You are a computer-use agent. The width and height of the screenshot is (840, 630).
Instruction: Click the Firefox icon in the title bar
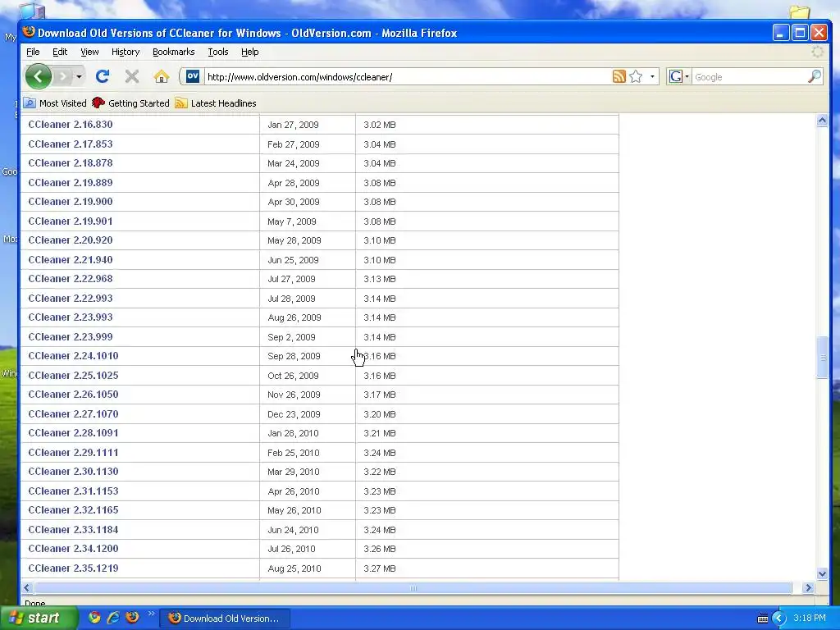29,32
